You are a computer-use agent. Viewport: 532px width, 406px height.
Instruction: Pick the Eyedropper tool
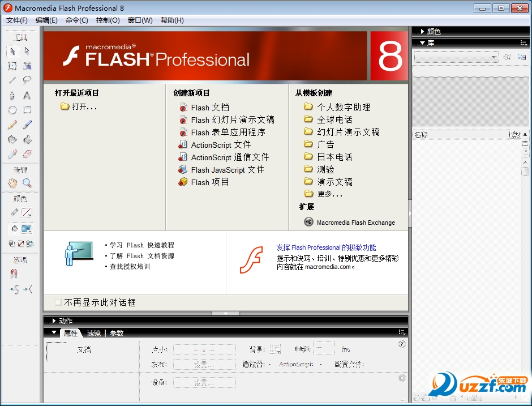(x=12, y=154)
